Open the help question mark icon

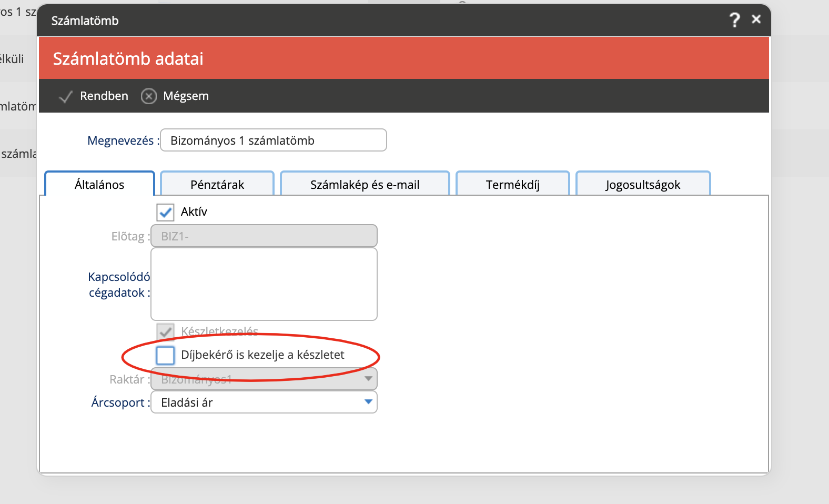[x=734, y=21]
